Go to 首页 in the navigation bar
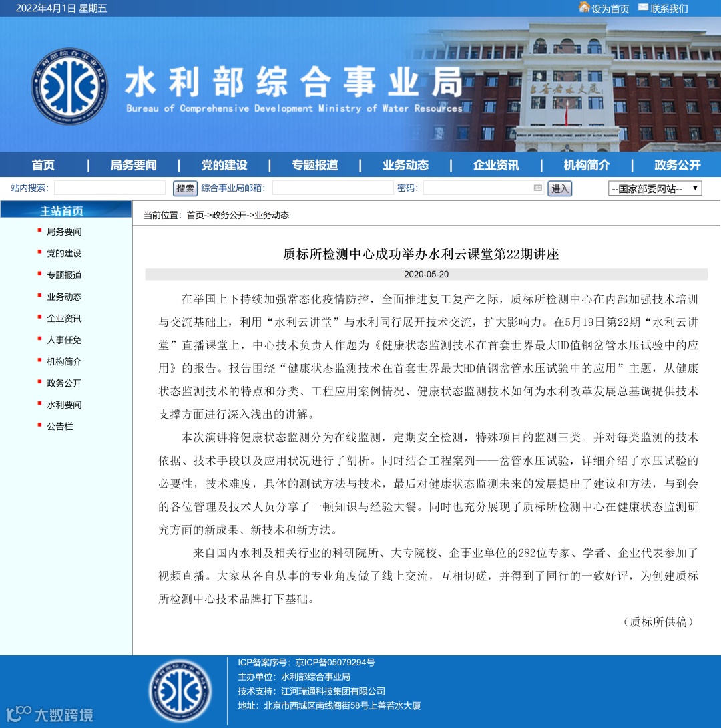The height and width of the screenshot is (728, 721). 43,165
